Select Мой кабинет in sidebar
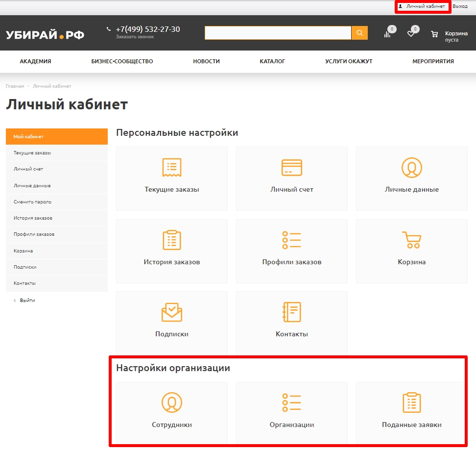The image size is (476, 452). click(x=57, y=136)
